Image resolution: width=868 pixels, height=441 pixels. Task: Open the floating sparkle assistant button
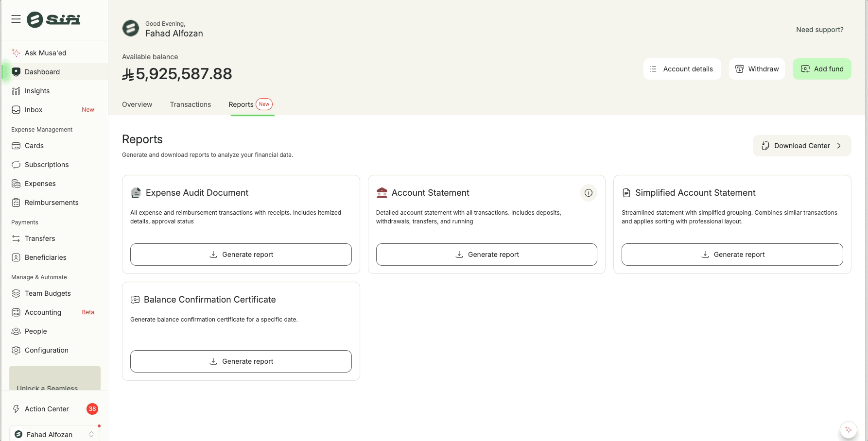coord(848,430)
